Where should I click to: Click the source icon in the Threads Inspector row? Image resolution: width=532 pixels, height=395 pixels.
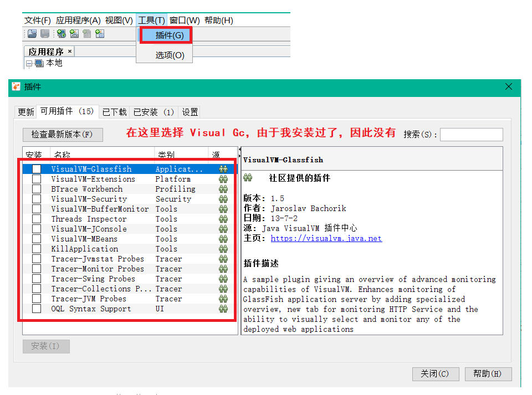click(x=223, y=219)
